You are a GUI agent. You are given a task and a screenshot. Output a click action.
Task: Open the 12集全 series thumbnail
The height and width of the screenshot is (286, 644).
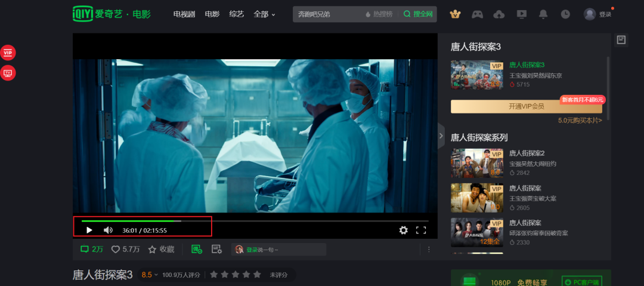click(x=477, y=232)
